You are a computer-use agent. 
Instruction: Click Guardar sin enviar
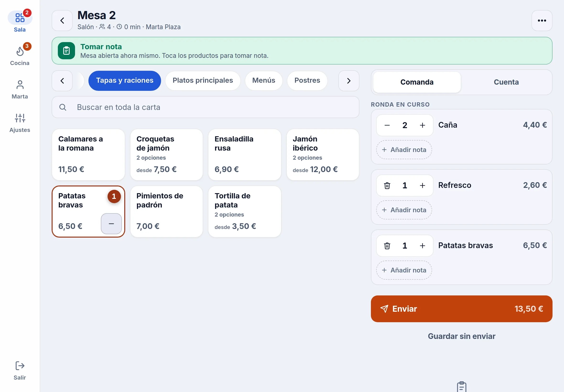tap(461, 336)
